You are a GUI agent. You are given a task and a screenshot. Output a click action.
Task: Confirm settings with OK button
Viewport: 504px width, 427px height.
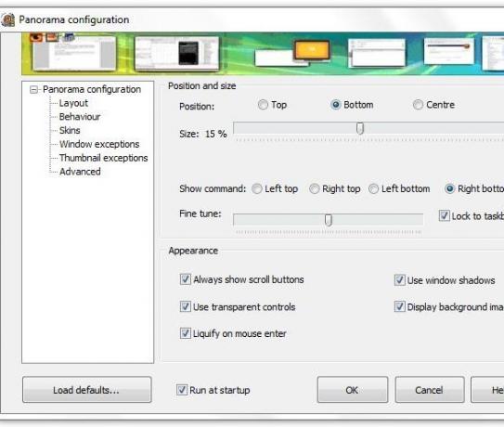pyautogui.click(x=353, y=390)
